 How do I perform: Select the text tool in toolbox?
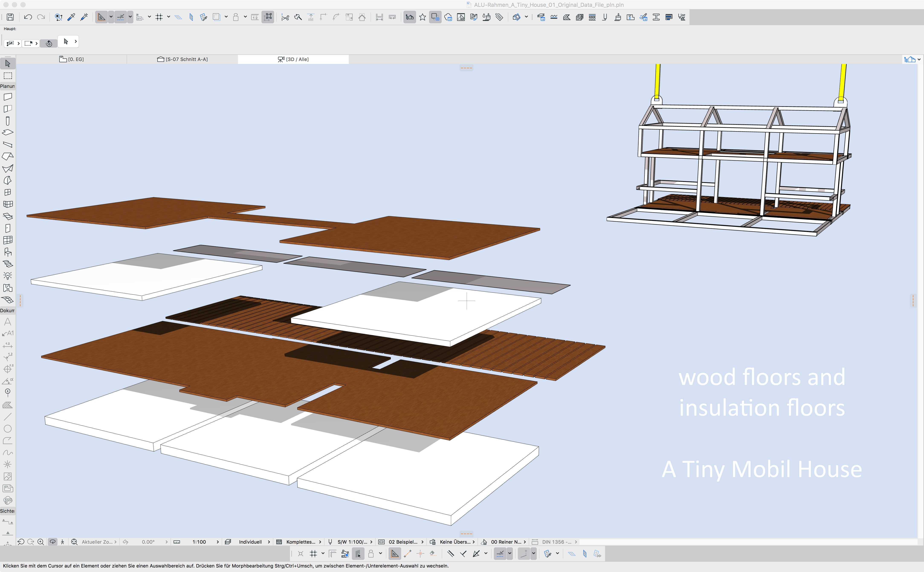click(x=7, y=322)
